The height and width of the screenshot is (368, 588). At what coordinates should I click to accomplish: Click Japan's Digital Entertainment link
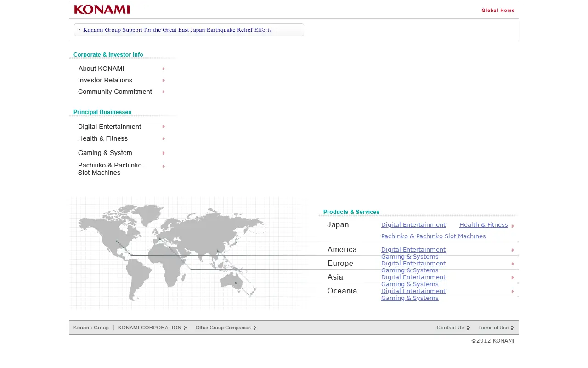[x=413, y=225]
